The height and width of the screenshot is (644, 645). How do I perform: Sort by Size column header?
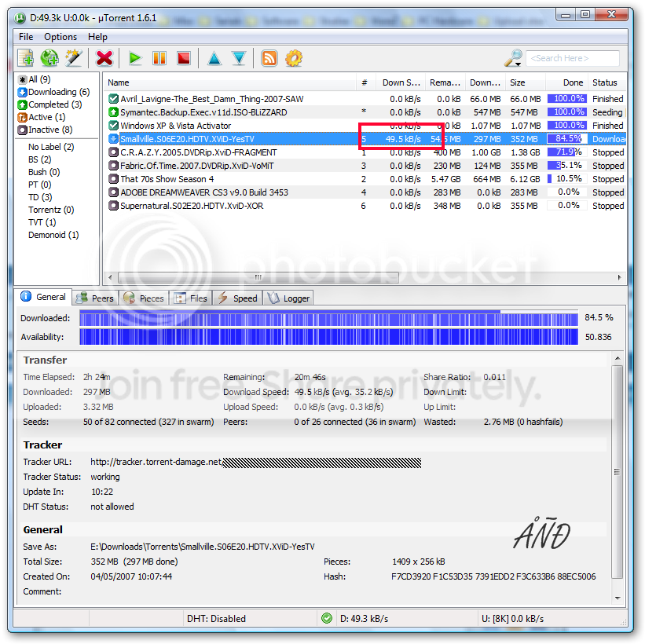coord(526,82)
